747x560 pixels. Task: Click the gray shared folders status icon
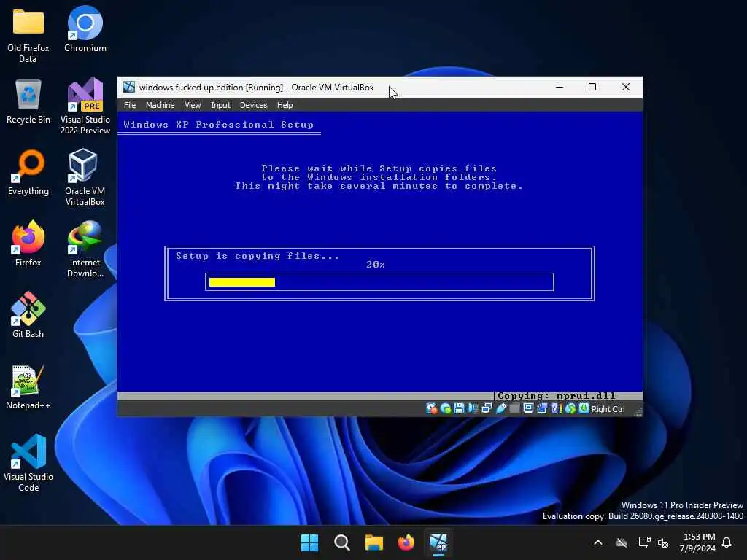[x=514, y=408]
